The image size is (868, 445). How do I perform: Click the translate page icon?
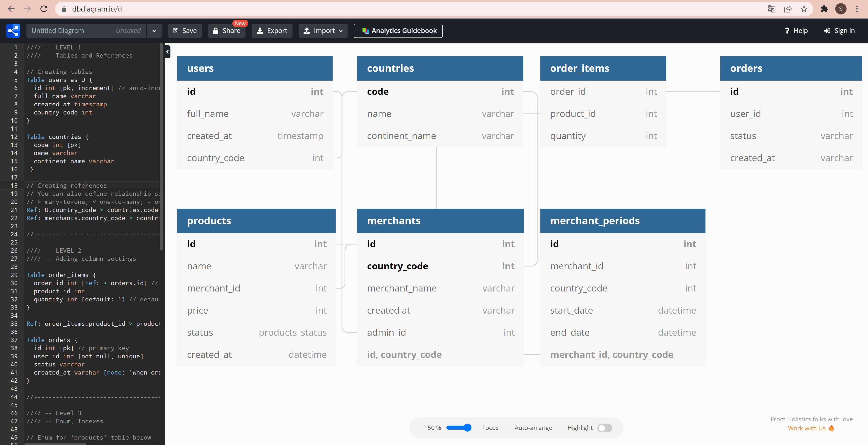click(771, 9)
